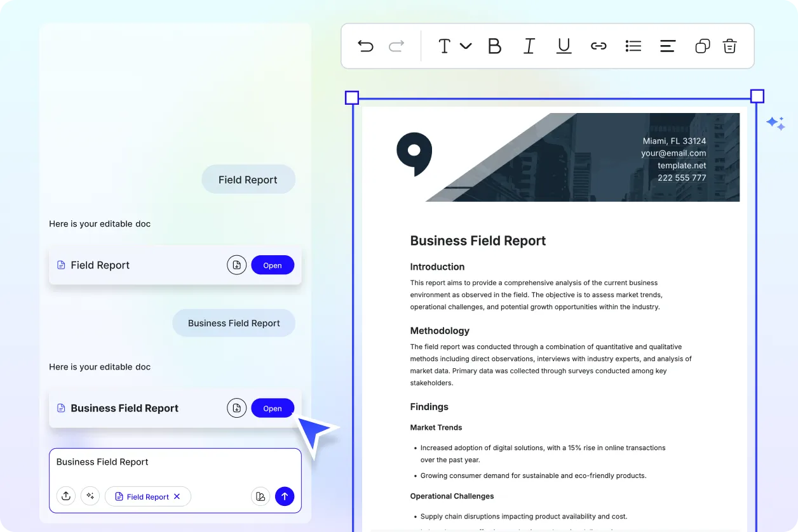
Task: Insert a hyperlink using the link icon
Action: (598, 46)
